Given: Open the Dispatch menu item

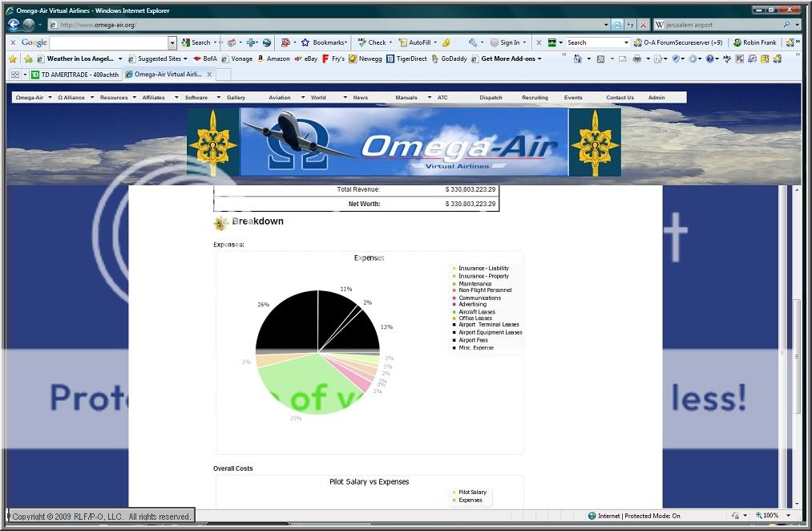Looking at the screenshot, I should click(491, 97).
